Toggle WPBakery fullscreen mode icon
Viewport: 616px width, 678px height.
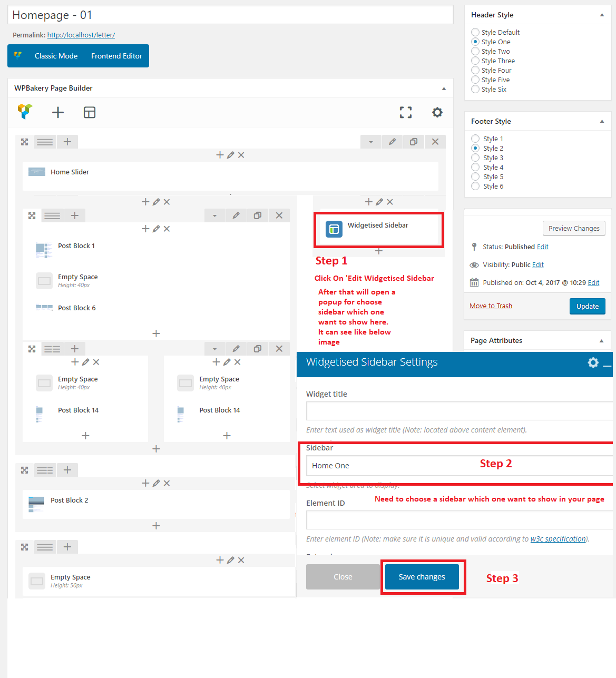[405, 112]
